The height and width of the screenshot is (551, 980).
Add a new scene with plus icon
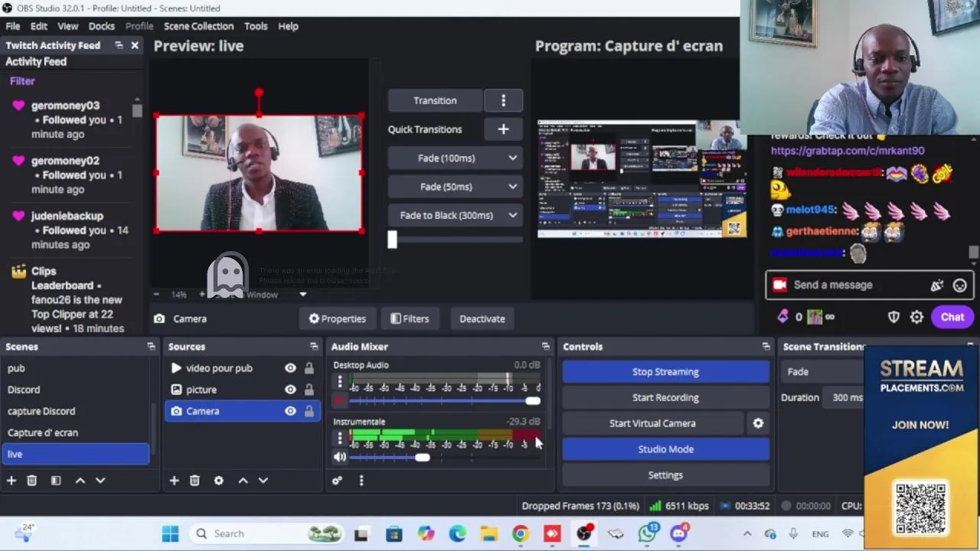pos(11,481)
